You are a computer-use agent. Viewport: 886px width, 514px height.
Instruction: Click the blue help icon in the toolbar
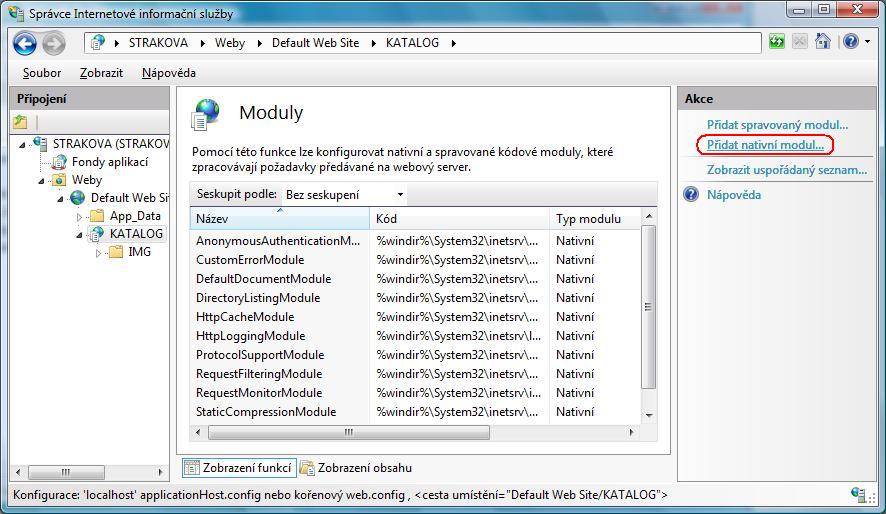coord(849,42)
